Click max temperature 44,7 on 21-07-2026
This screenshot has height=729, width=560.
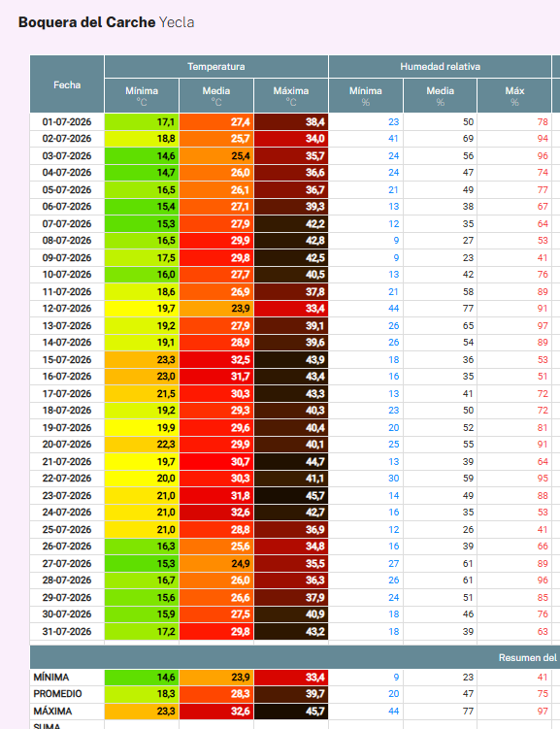pyautogui.click(x=291, y=461)
